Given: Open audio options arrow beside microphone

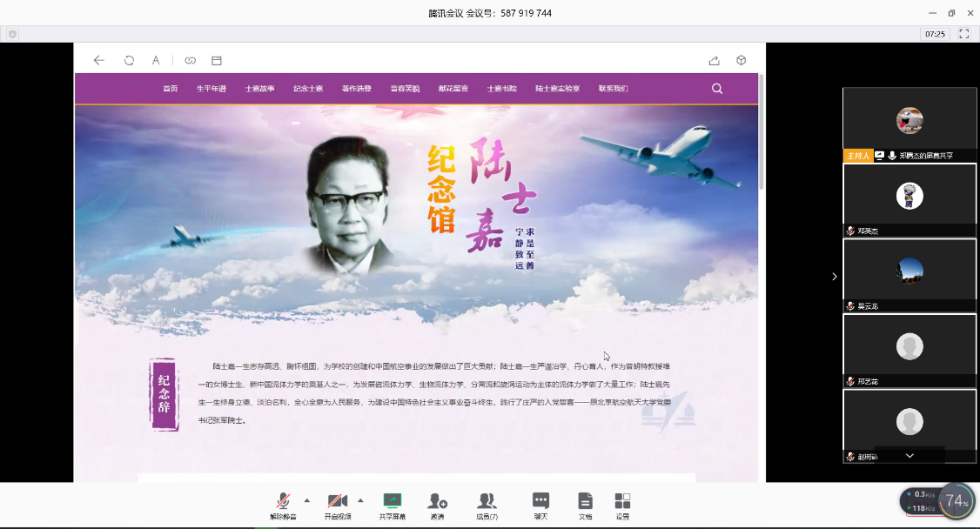Looking at the screenshot, I should 306,500.
